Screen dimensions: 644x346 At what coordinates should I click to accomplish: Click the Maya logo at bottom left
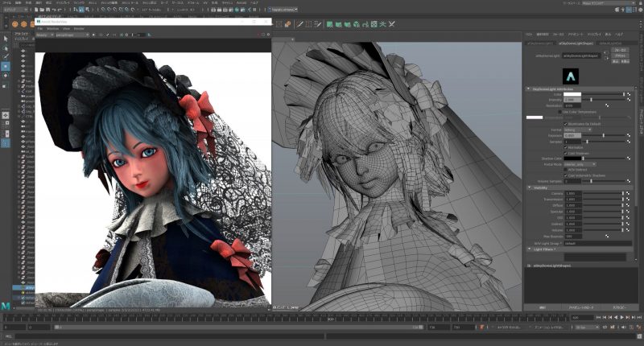(6, 306)
